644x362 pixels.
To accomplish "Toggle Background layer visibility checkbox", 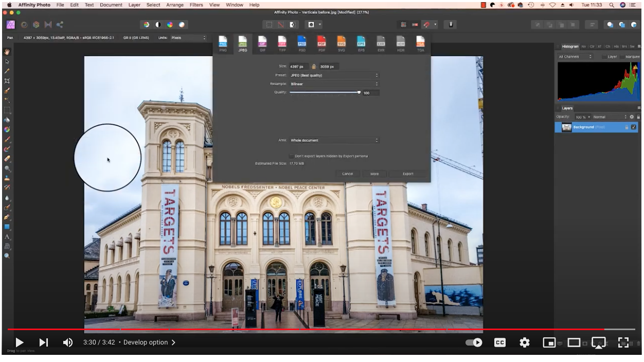I will 634,127.
